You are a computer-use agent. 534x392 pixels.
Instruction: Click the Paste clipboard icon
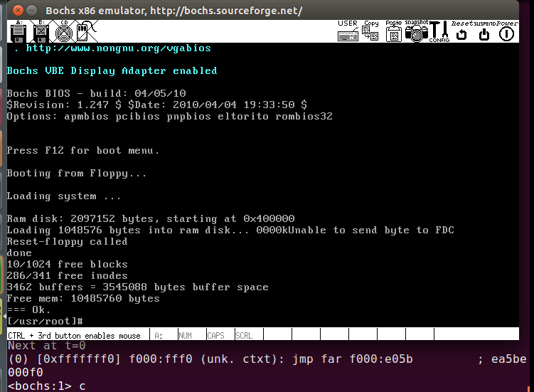[x=394, y=31]
